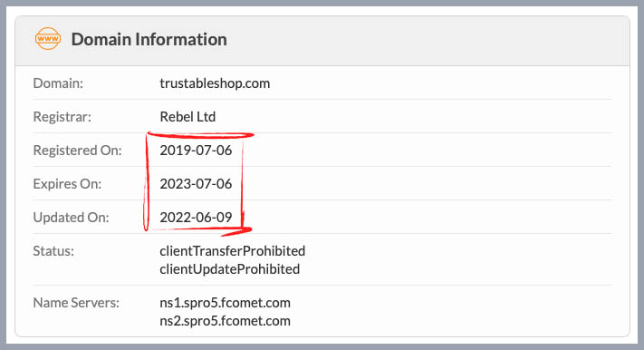This screenshot has height=350, width=644.
Task: Click the Domain Information heading
Action: click(149, 40)
